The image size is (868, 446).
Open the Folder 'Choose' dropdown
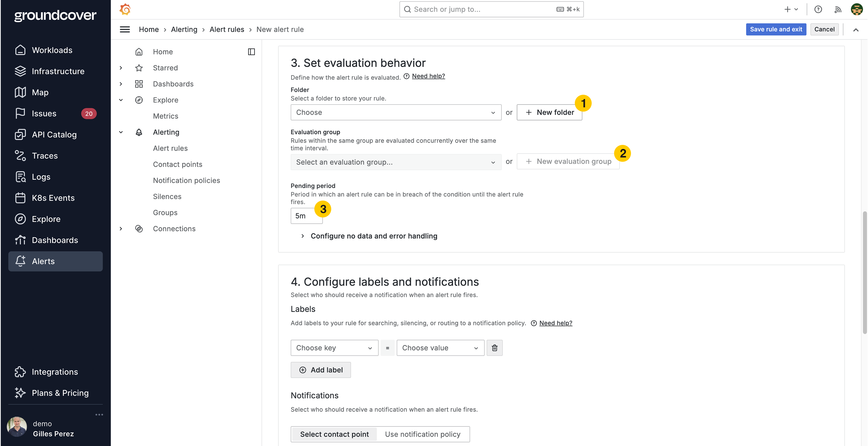[395, 112]
